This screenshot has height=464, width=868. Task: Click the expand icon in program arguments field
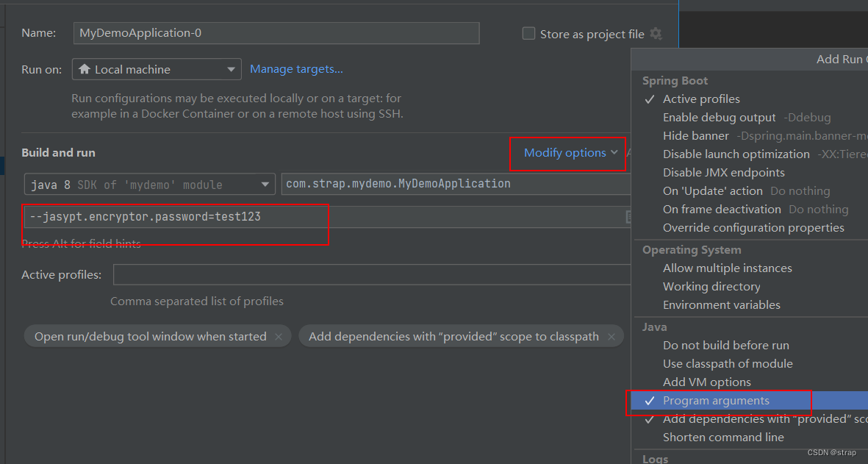(x=628, y=217)
